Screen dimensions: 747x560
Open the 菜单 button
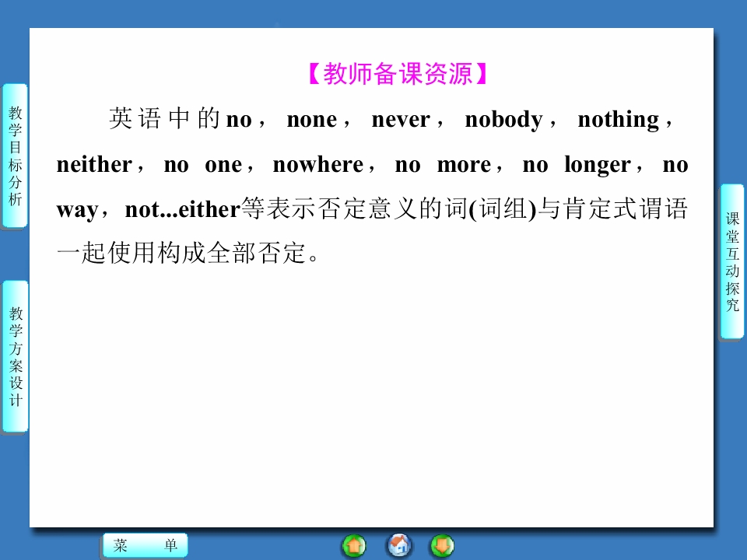point(146,545)
